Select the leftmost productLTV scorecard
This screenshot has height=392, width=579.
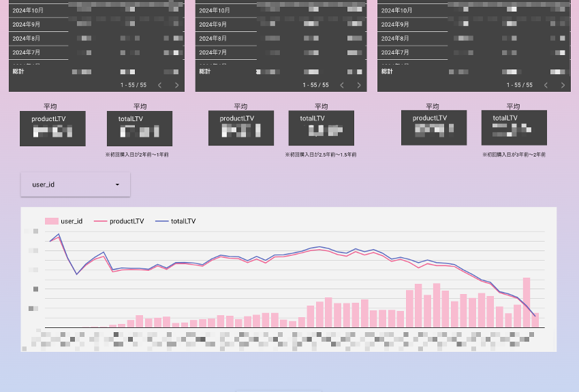click(x=52, y=128)
